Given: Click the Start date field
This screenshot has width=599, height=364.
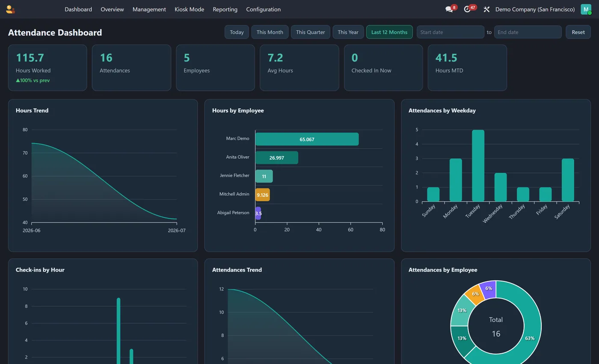Looking at the screenshot, I should (451, 32).
